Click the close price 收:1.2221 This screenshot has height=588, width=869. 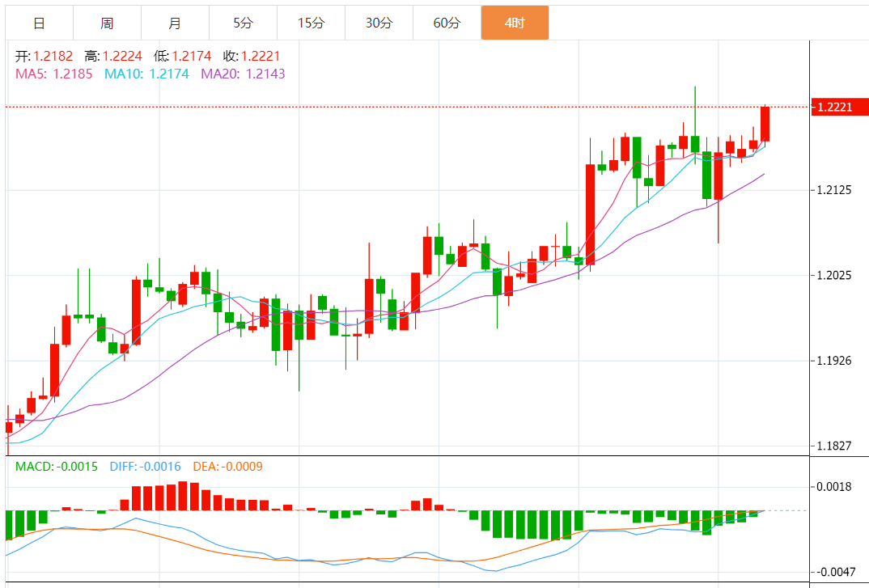click(x=252, y=56)
